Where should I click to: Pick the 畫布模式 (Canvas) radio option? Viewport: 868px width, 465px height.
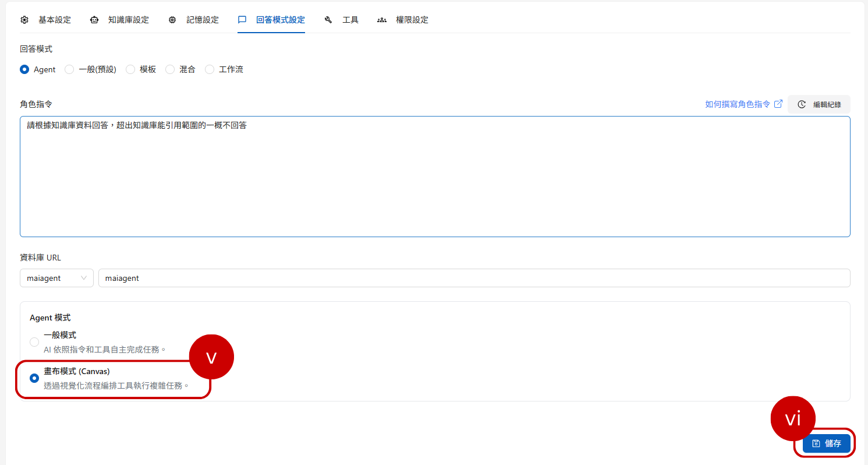coord(34,378)
